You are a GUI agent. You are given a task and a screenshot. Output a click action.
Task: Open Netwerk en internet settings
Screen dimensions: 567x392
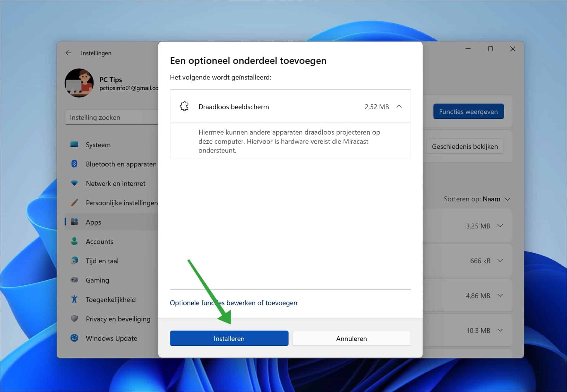74,183
